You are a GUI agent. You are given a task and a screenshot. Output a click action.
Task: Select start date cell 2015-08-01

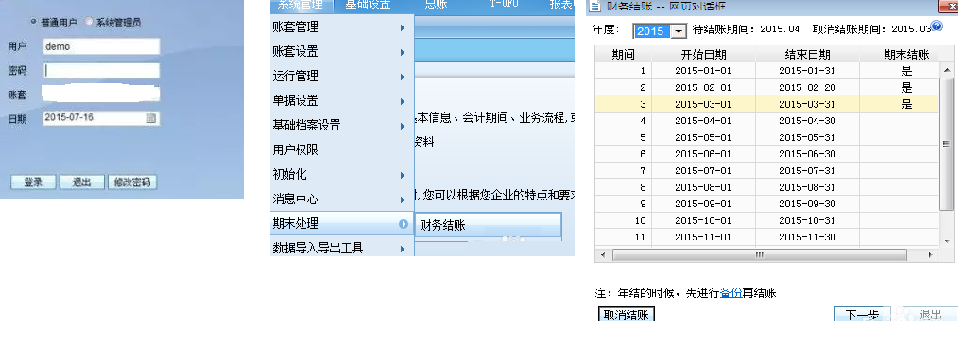pos(704,187)
